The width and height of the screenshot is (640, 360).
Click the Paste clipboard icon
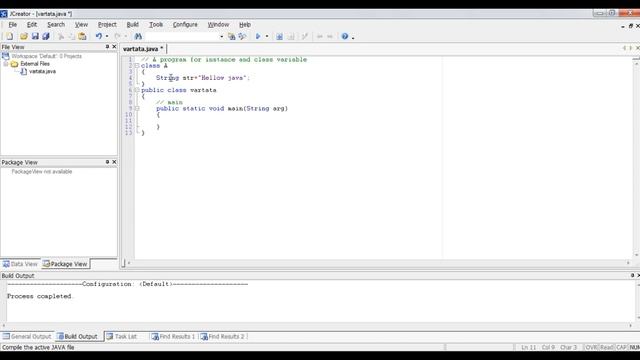click(82, 36)
